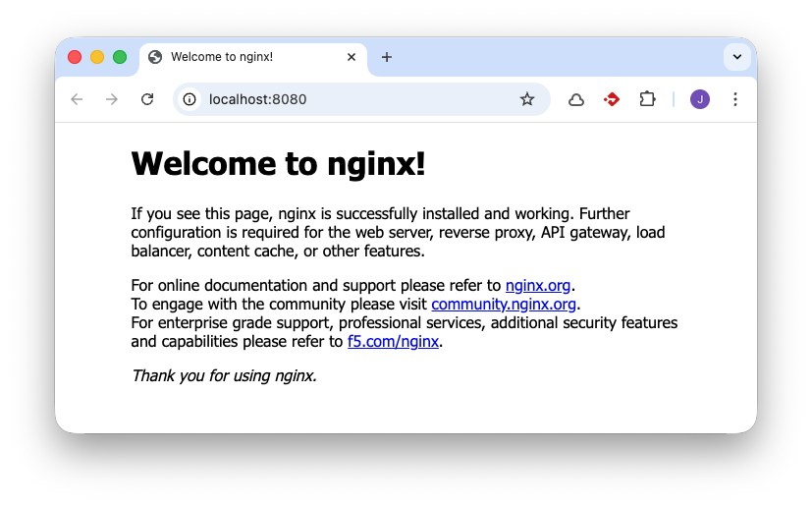Open the f5.com/nginx link
The width and height of the screenshot is (812, 506).
393,341
